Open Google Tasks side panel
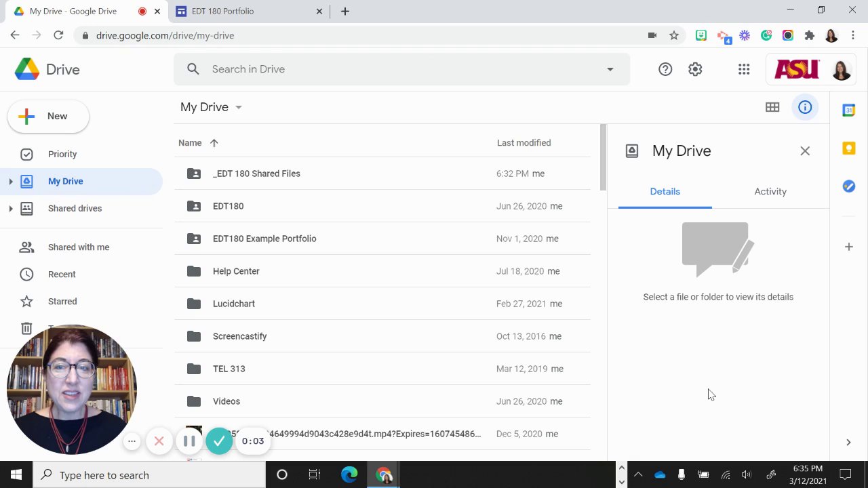 (x=849, y=186)
